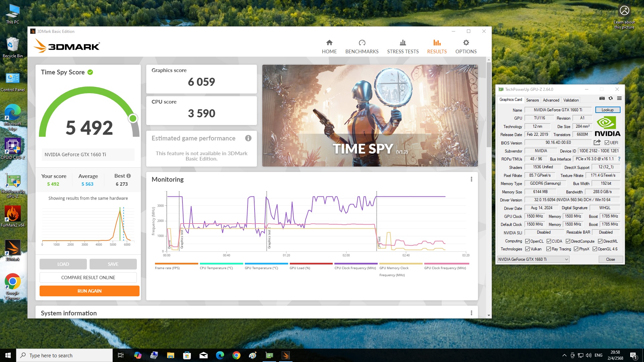
Task: Select the TechPowerUp GPU-Z desktop icon
Action: coord(12,186)
